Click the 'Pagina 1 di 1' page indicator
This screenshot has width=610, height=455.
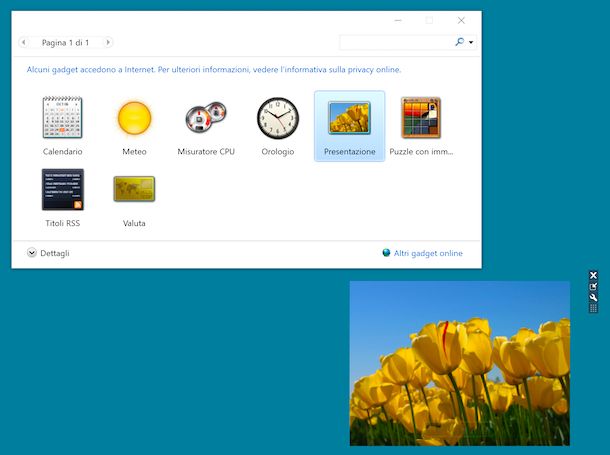65,42
